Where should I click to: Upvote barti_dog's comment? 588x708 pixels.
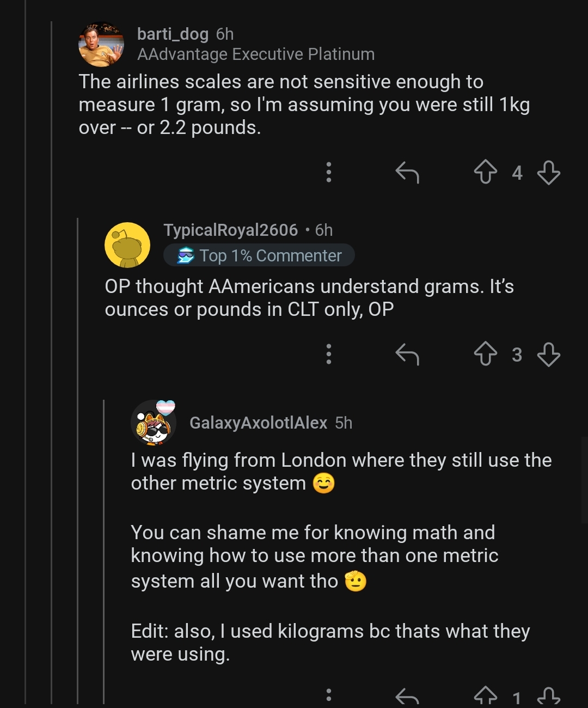click(485, 173)
